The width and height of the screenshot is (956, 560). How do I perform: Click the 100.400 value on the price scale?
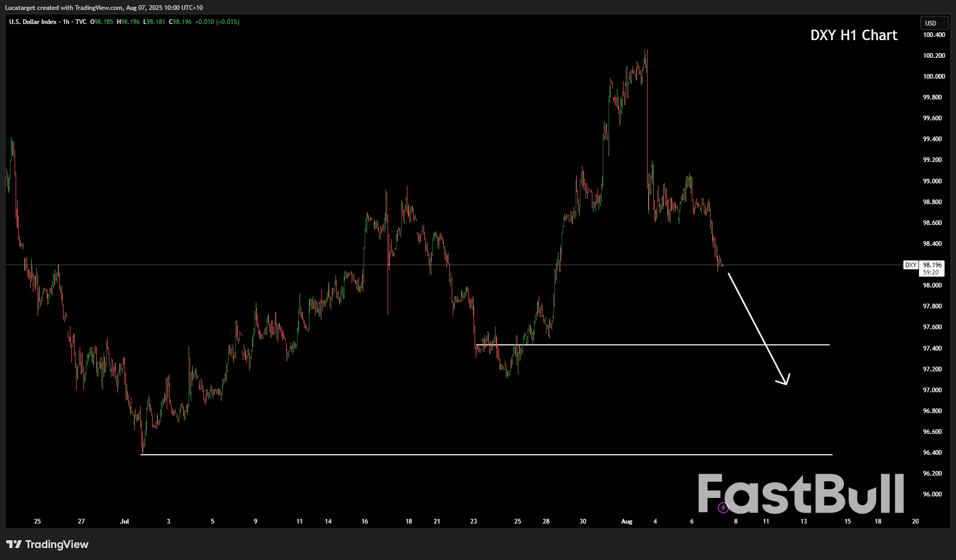pyautogui.click(x=935, y=34)
